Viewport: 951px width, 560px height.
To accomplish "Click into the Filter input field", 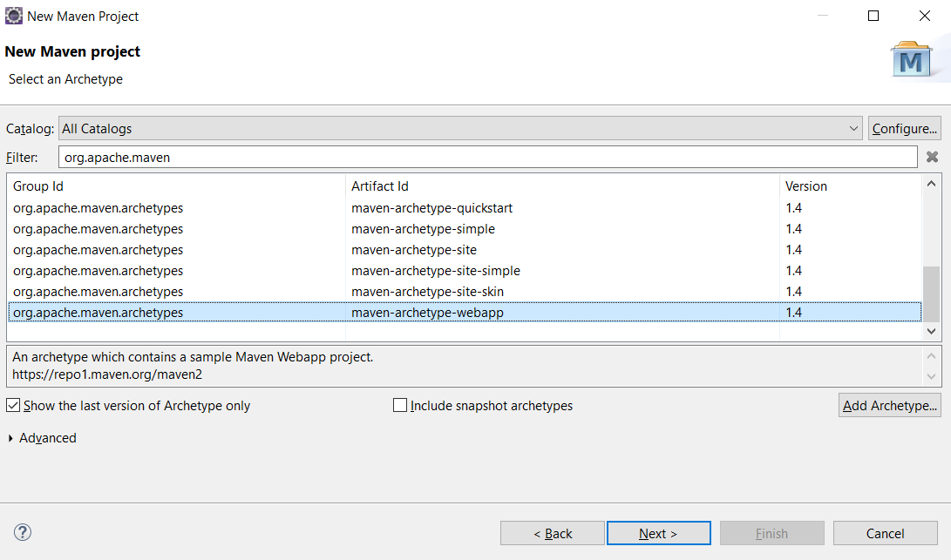I will point(487,157).
